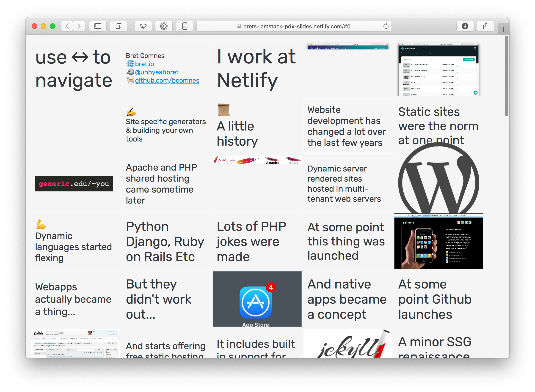This screenshot has height=392, width=535.
Task: Open the Apache logos slide
Action: coord(257,183)
